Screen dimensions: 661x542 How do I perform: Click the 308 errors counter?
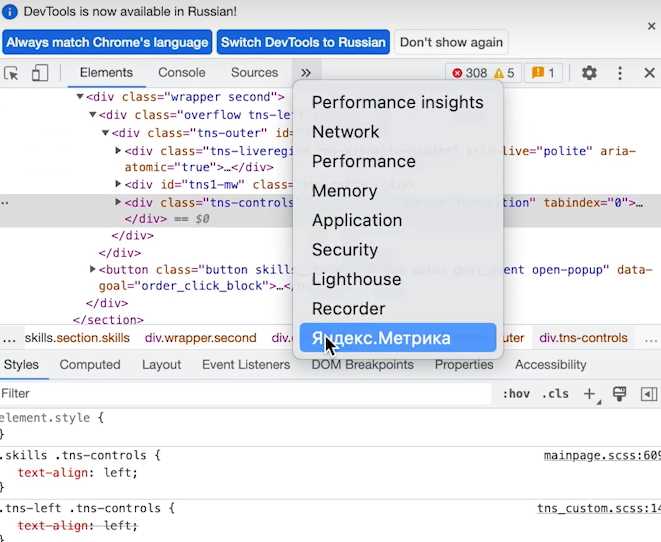[469, 73]
